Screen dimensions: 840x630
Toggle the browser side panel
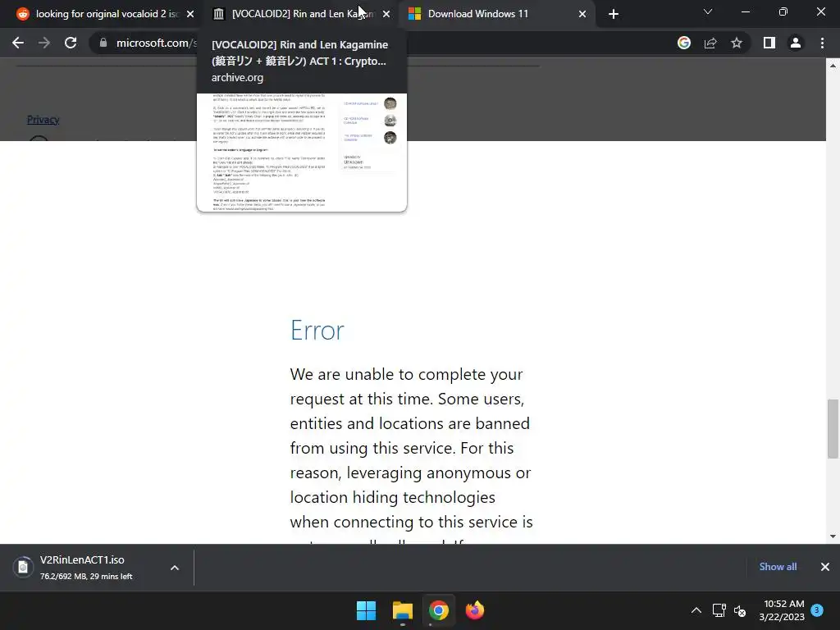click(x=769, y=43)
